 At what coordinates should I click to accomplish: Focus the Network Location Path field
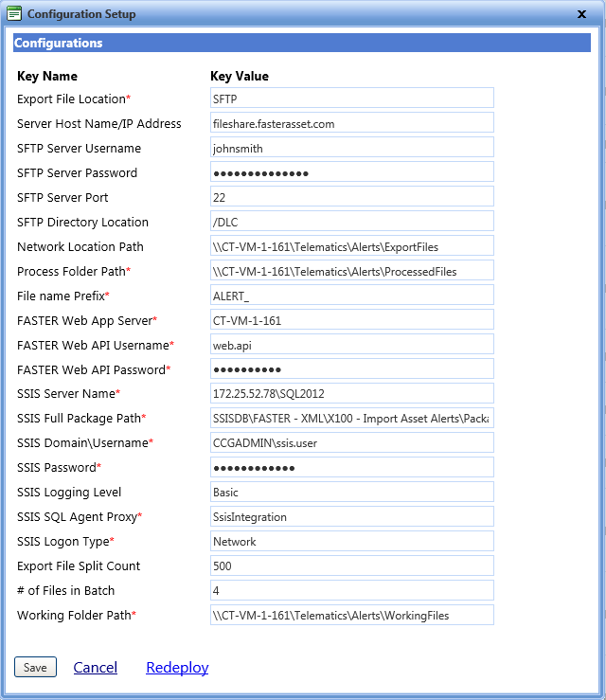coord(351,245)
